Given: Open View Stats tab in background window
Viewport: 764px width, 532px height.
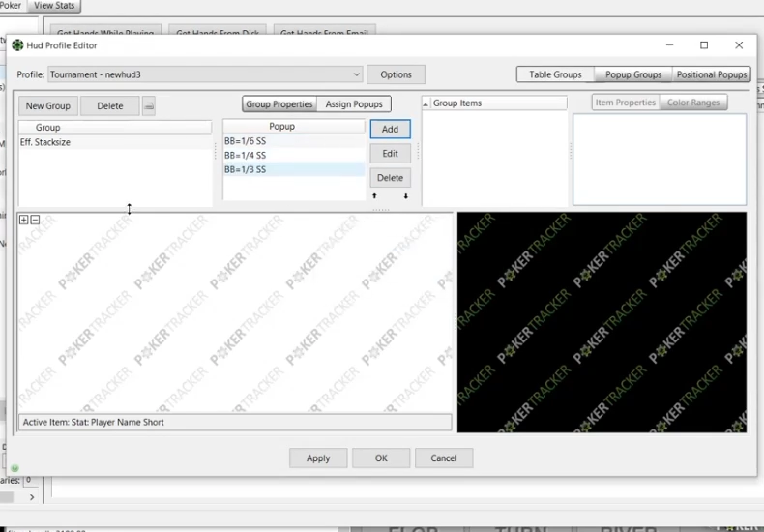Looking at the screenshot, I should tap(54, 6).
